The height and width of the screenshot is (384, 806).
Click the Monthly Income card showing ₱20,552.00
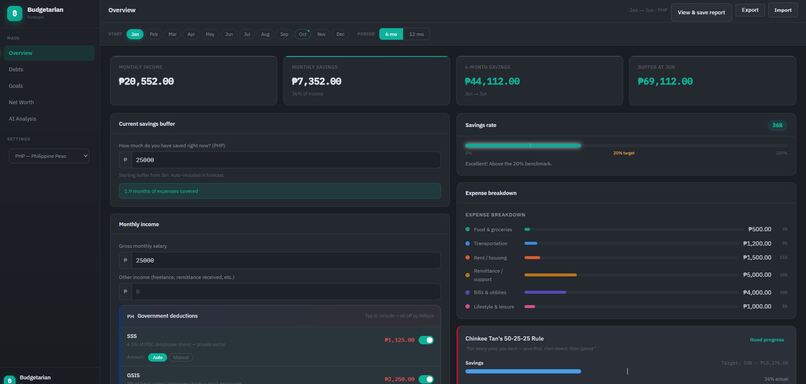pyautogui.click(x=193, y=81)
